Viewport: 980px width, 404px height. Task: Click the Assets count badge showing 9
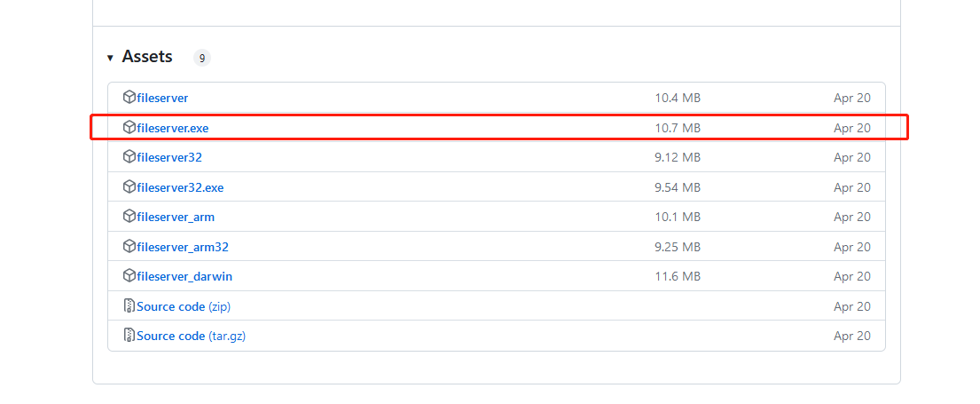tap(202, 58)
